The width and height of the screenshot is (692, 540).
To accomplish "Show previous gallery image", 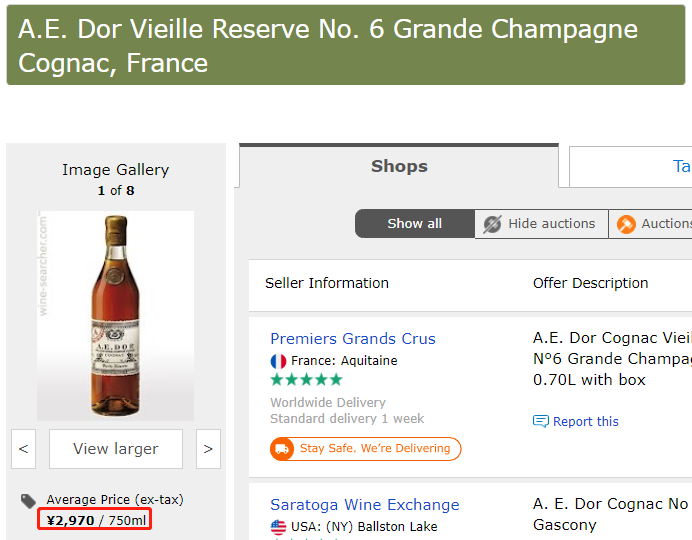I will (x=24, y=449).
